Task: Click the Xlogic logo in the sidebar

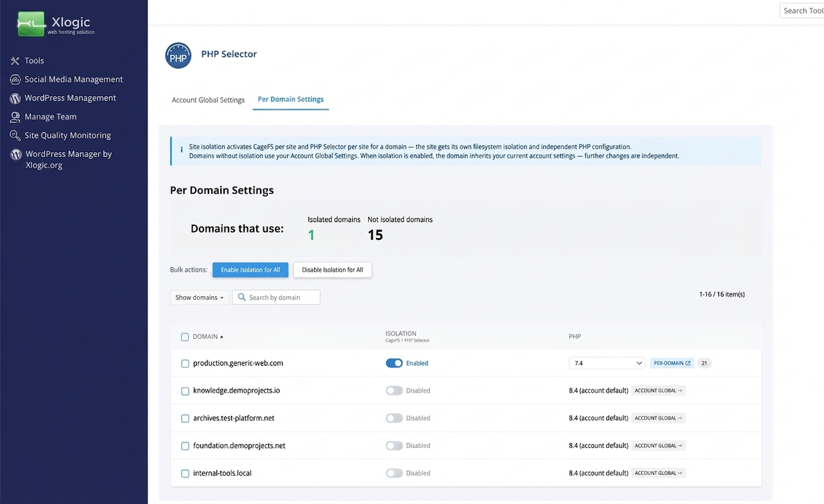Action: [56, 24]
